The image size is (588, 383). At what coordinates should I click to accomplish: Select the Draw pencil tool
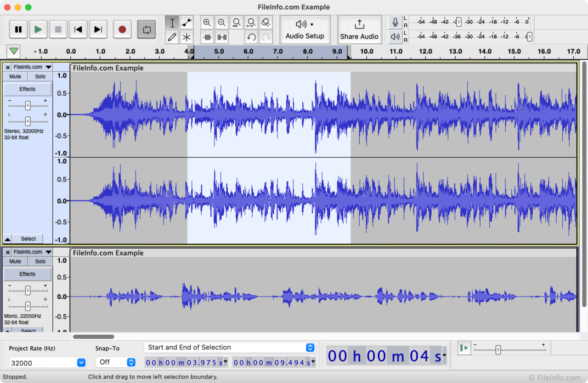[172, 37]
